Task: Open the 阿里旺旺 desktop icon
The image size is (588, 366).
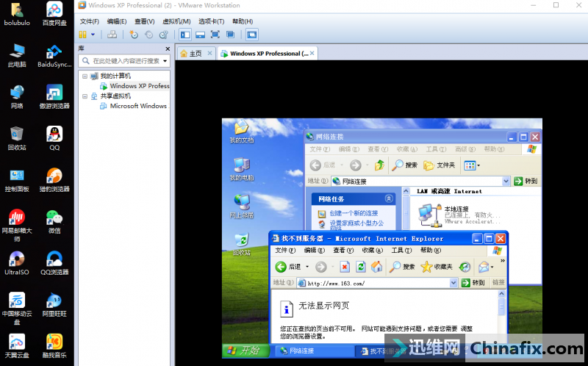Action: [x=54, y=304]
